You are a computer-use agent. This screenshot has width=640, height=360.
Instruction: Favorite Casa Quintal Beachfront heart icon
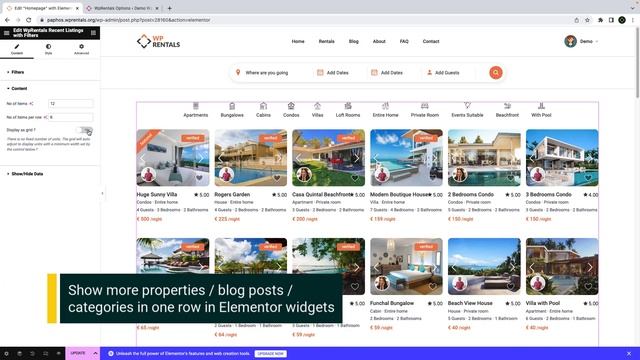tap(355, 178)
